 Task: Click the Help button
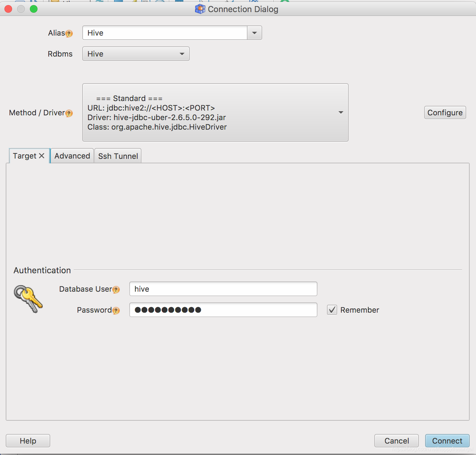click(x=28, y=441)
